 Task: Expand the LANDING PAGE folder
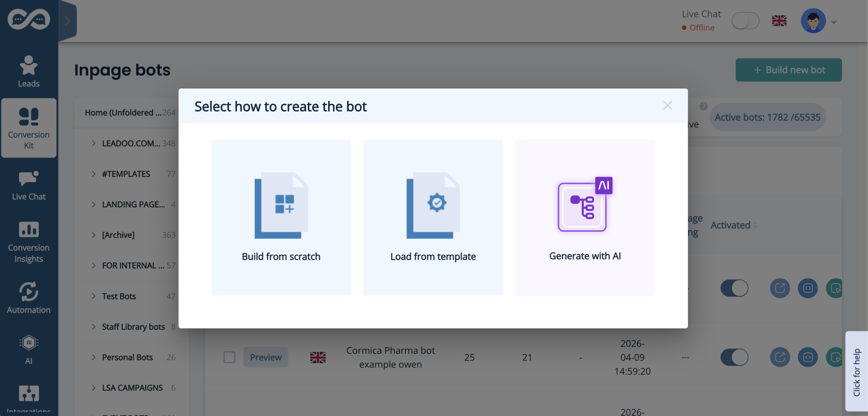[94, 204]
